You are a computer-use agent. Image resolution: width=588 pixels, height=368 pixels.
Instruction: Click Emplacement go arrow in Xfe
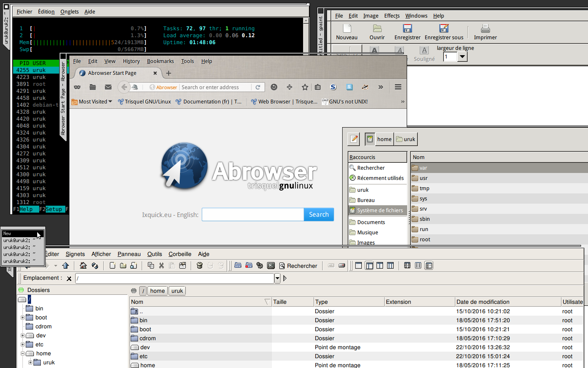coord(285,278)
